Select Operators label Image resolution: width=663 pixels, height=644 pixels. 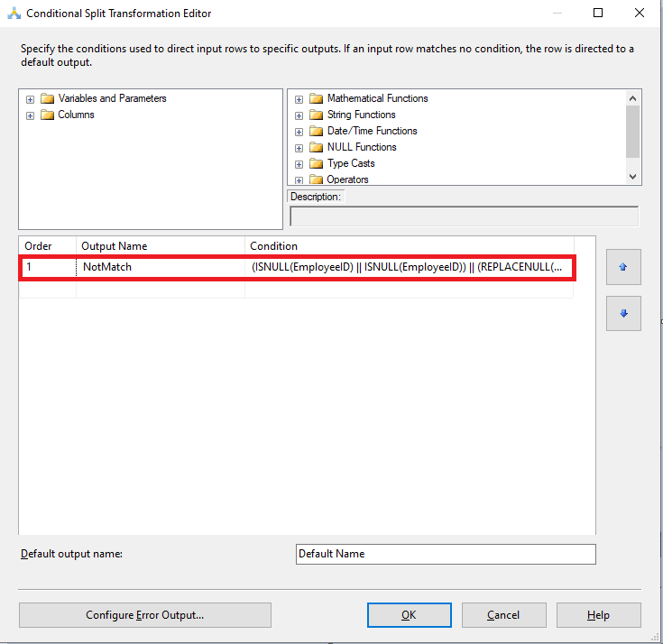pos(347,179)
